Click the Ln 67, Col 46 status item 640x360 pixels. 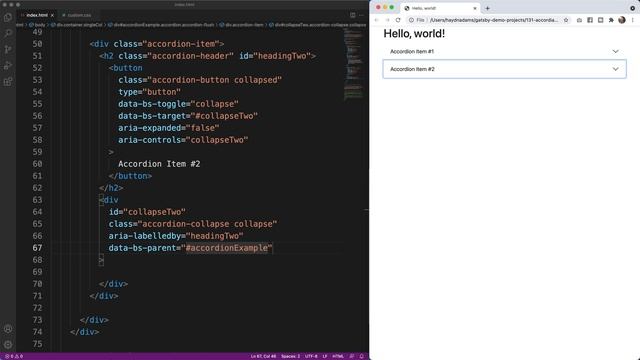pos(263,356)
